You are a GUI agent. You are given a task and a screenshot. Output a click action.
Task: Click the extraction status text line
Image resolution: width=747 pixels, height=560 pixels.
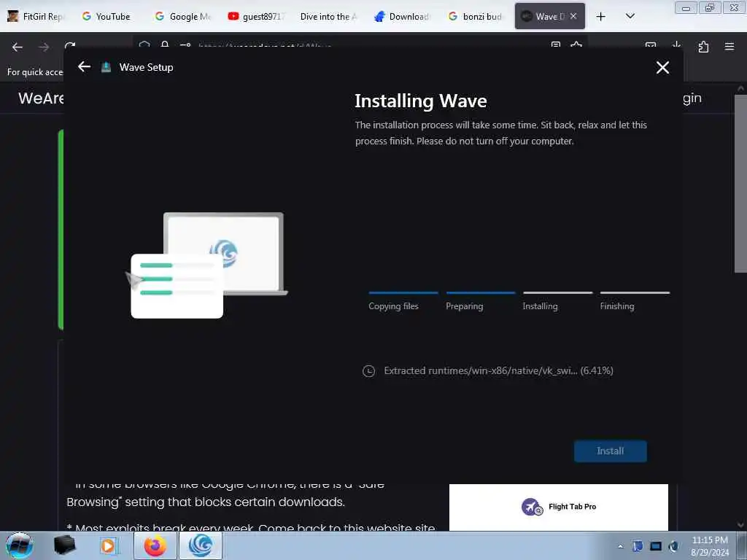pyautogui.click(x=498, y=371)
